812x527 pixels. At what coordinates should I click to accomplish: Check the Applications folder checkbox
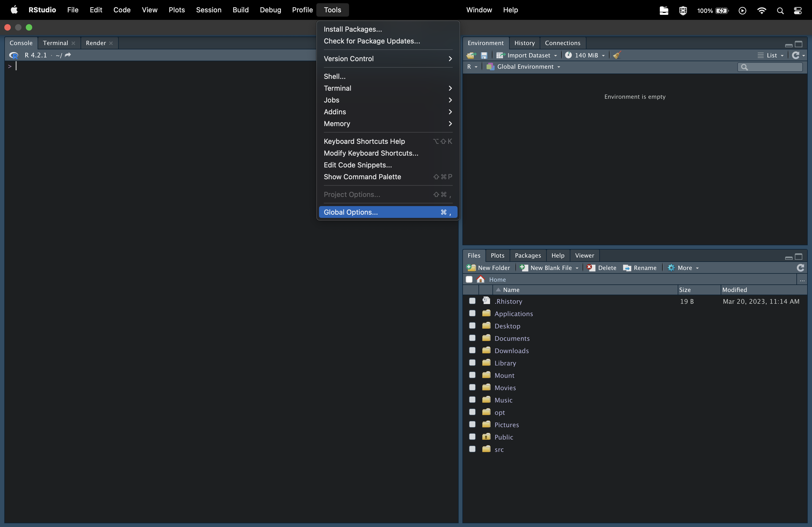coord(472,313)
